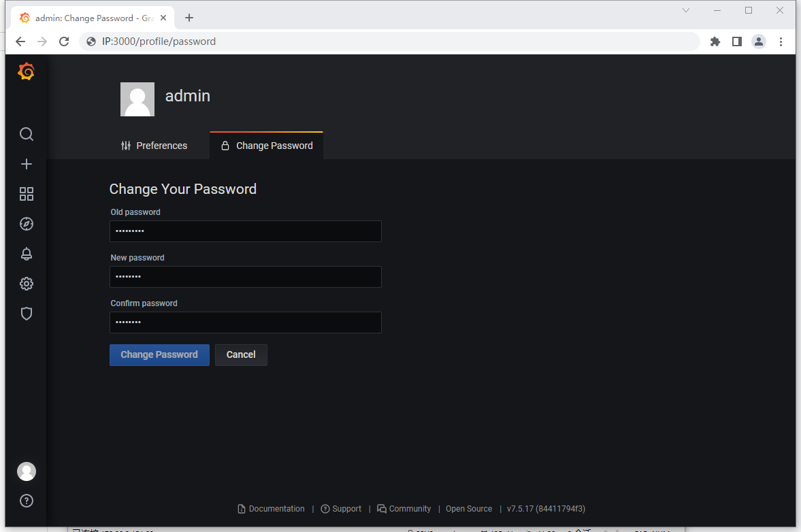Submit with the blue Change Password button
The height and width of the screenshot is (532, 801).
(159, 355)
